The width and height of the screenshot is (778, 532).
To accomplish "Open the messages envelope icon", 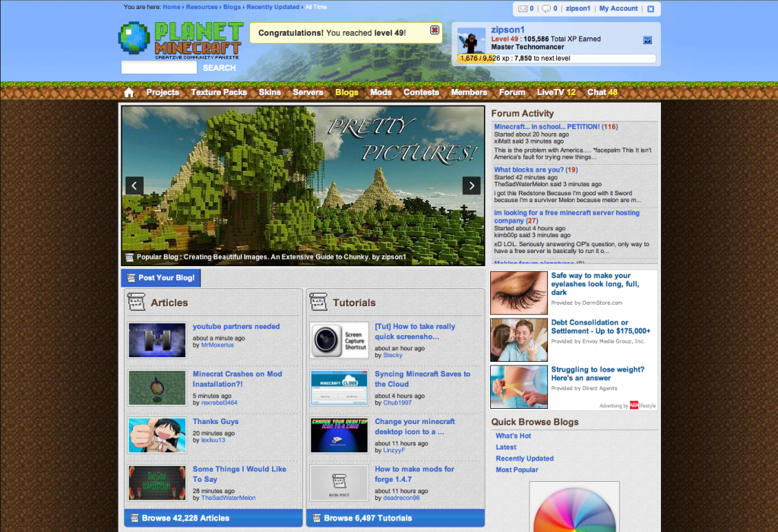I will pyautogui.click(x=523, y=9).
